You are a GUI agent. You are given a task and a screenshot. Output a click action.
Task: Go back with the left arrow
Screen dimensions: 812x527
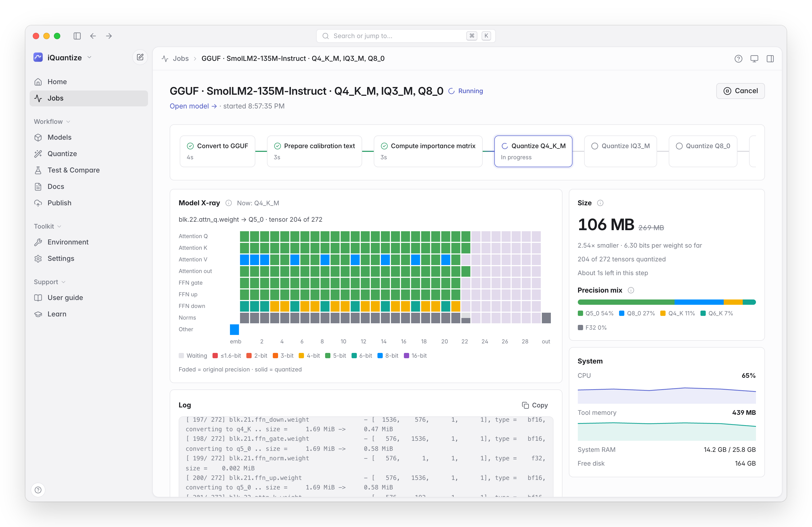(93, 36)
